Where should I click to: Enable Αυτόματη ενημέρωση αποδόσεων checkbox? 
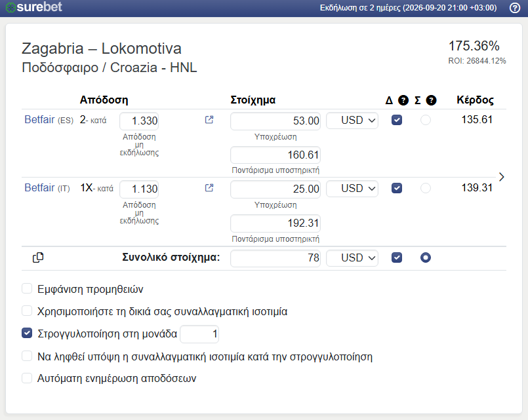(27, 378)
